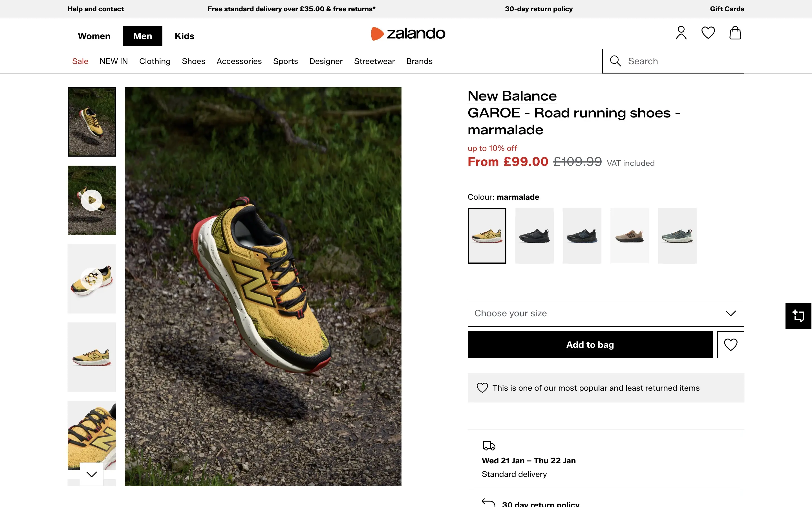Open the account profile icon
This screenshot has height=507, width=812.
pyautogui.click(x=681, y=32)
